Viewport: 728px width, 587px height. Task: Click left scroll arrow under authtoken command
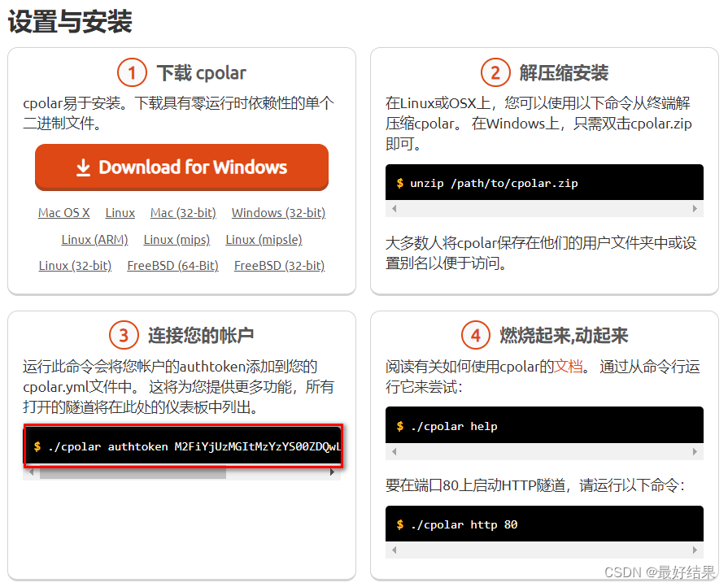coord(31,472)
